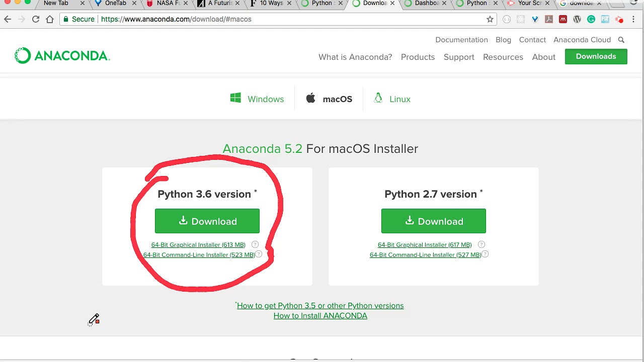Reload the page with the refresh icon
The image size is (644, 362).
point(35,19)
